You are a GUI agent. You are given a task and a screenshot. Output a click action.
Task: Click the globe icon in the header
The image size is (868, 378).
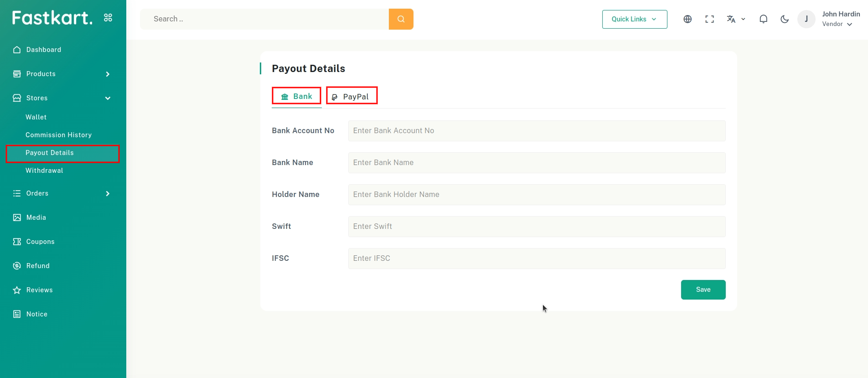687,19
